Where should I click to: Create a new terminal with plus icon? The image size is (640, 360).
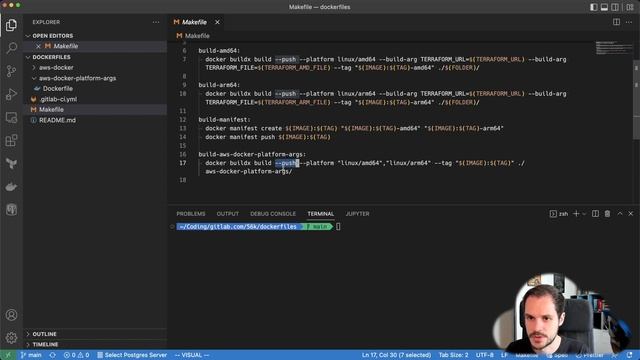(576, 213)
